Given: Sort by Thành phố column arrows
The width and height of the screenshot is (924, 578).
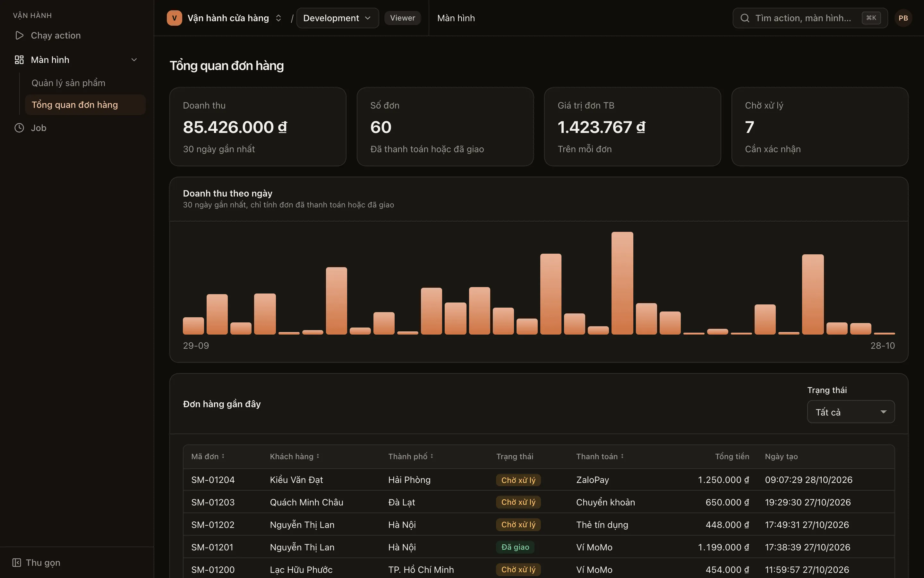Looking at the screenshot, I should (x=432, y=456).
